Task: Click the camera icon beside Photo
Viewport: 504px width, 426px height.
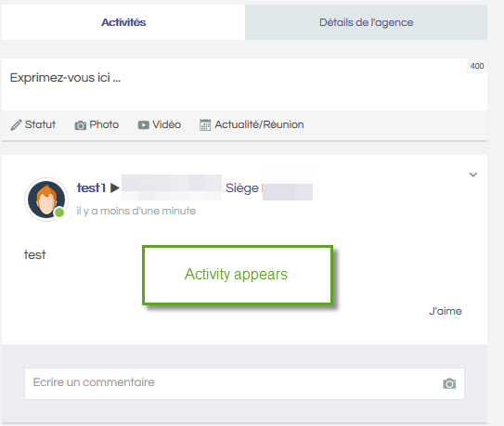Action: tap(81, 125)
